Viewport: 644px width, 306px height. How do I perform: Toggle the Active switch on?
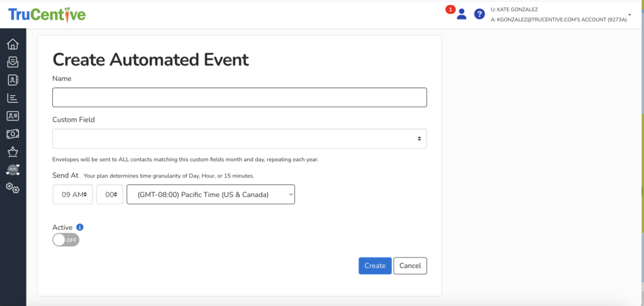[x=66, y=240]
